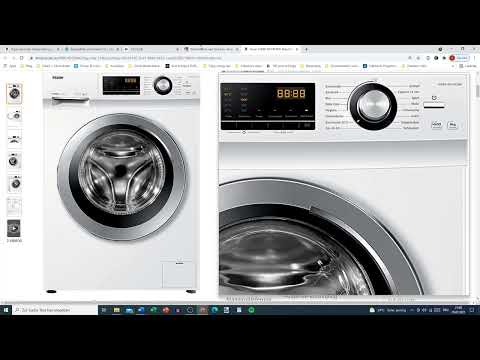Viewport: 480px width, 360px height.
Task: Open Microsoft Edge from the taskbar
Action: click(x=215, y=310)
